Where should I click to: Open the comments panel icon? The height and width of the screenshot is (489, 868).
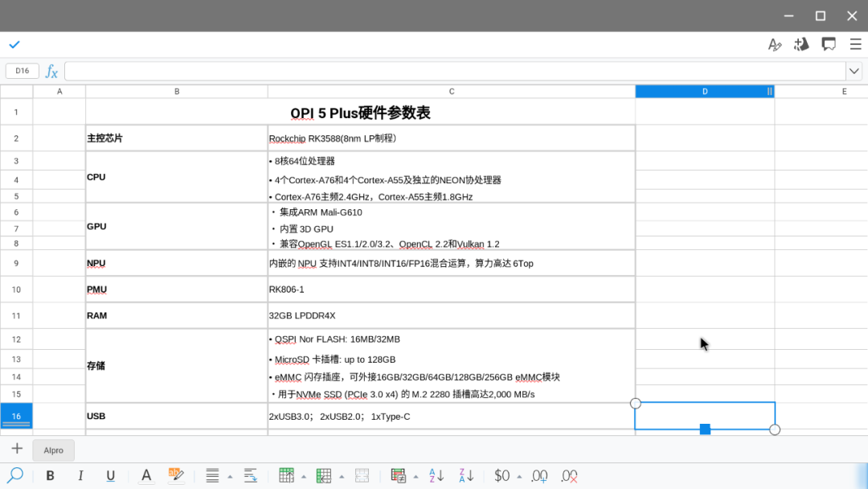[829, 44]
